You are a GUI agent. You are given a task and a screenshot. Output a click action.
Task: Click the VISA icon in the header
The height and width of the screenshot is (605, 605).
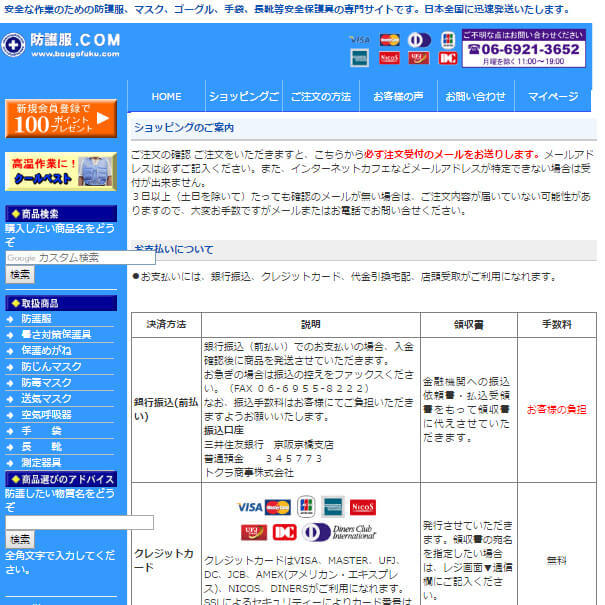click(x=360, y=40)
